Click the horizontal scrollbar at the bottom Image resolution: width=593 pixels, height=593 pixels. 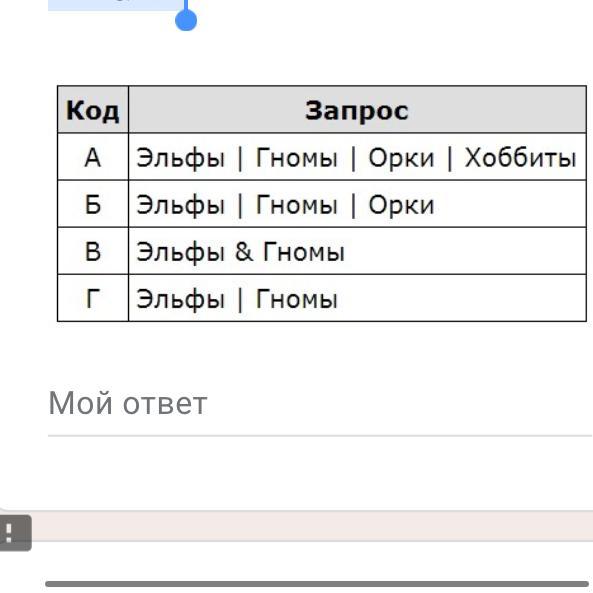click(x=317, y=584)
